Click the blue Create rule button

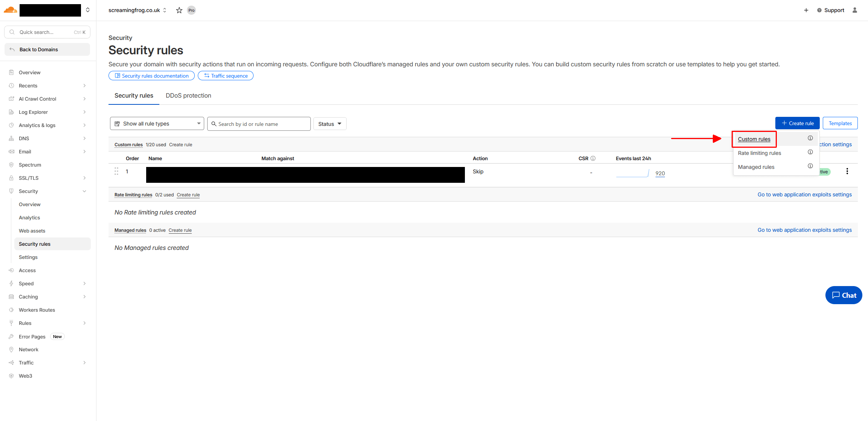[x=798, y=123]
